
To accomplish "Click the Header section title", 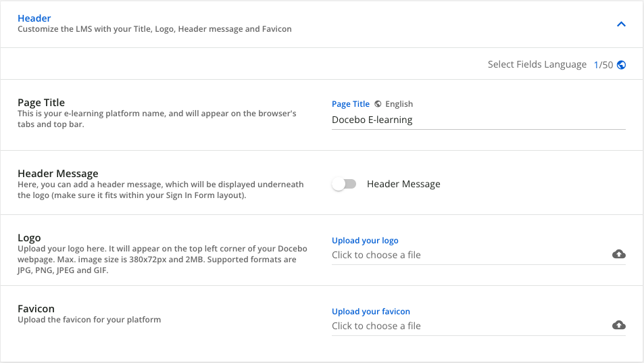I will click(x=34, y=18).
